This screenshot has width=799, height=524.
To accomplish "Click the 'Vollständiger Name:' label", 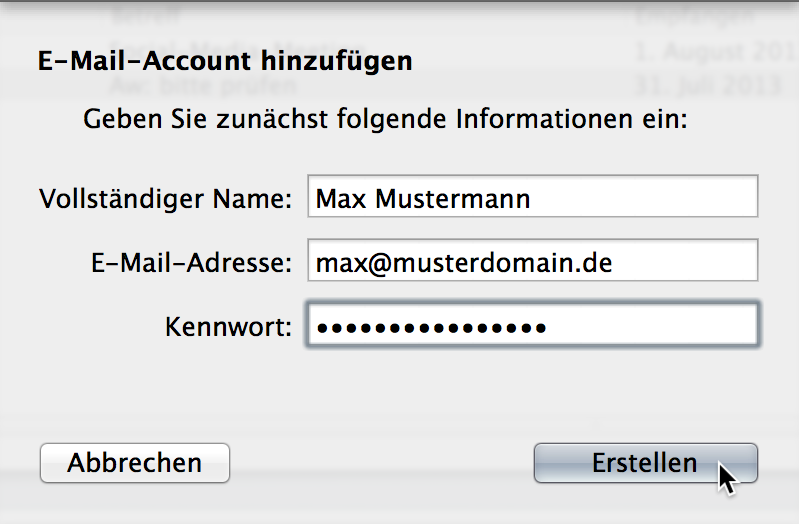I will (x=165, y=199).
